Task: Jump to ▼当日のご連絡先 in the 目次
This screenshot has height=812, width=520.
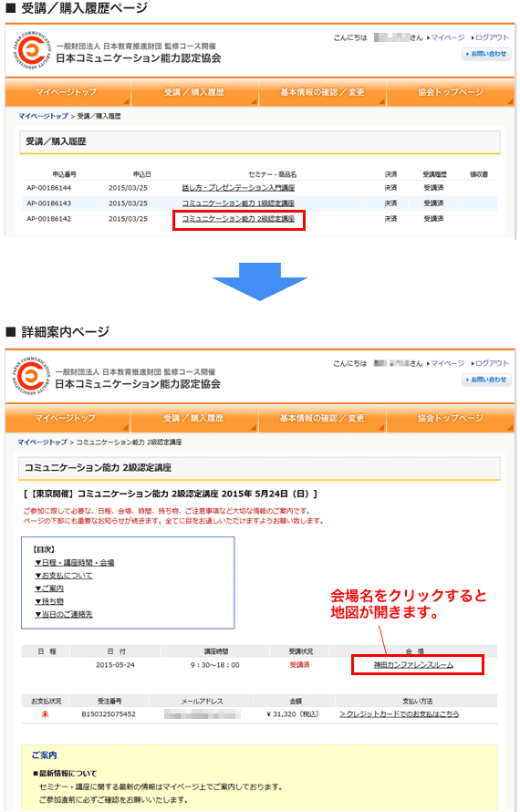Action: tap(64, 614)
